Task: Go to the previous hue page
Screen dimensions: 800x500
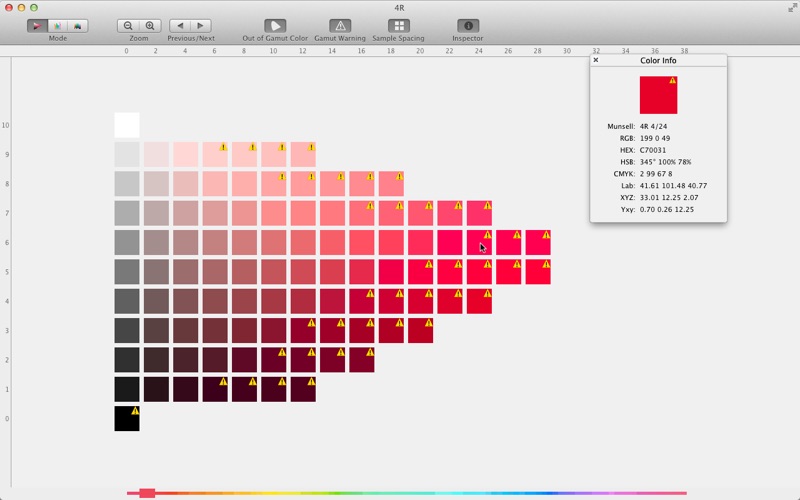Action: click(180, 26)
